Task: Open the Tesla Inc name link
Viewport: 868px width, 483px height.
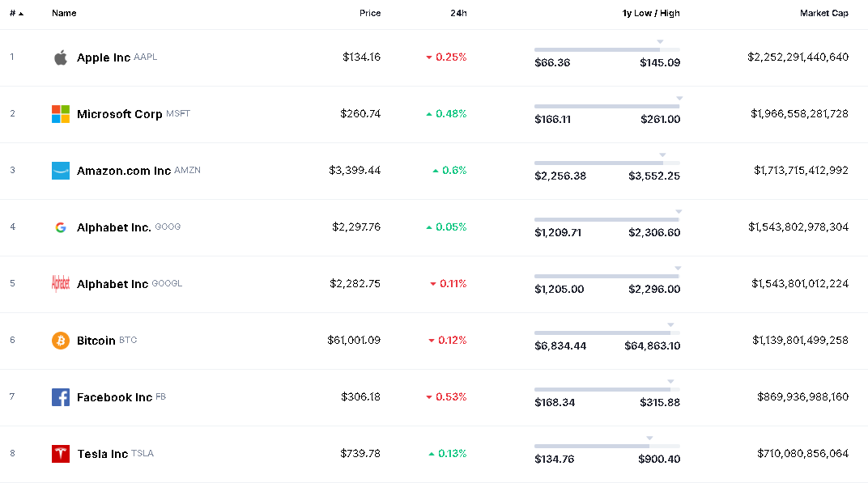Action: tap(102, 454)
